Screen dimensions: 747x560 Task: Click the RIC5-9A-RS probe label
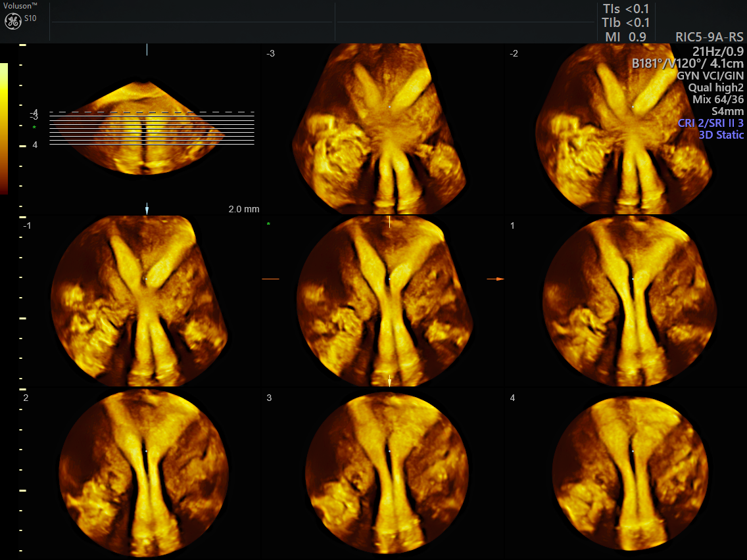(x=709, y=37)
